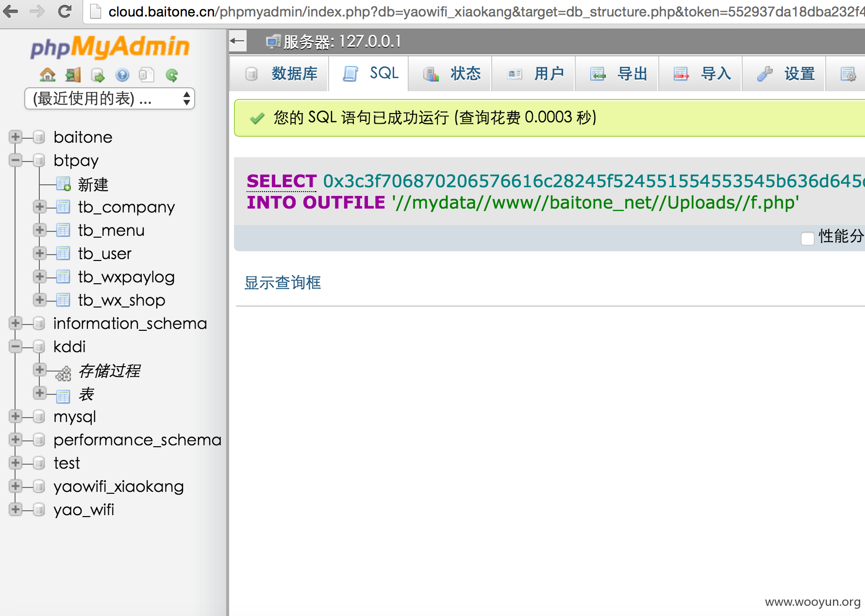Open the 数据库 databases tab

click(x=279, y=74)
